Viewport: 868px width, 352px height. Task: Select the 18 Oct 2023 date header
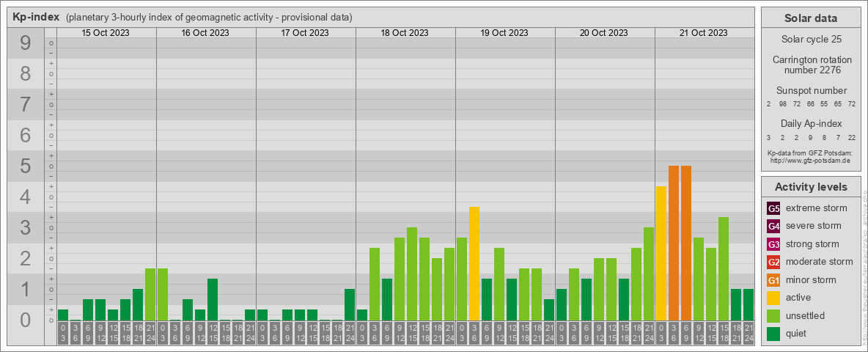[x=405, y=33]
